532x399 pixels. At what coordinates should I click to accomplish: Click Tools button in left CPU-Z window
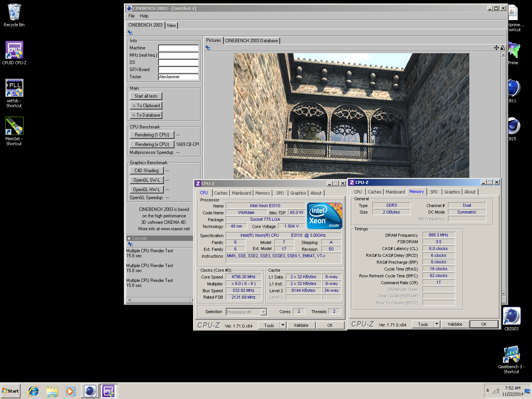269,325
